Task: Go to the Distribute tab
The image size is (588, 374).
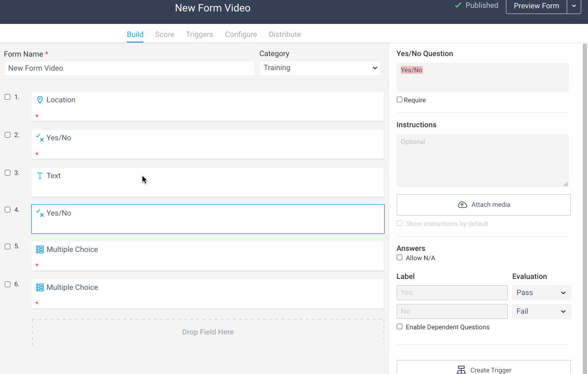Action: coord(284,34)
